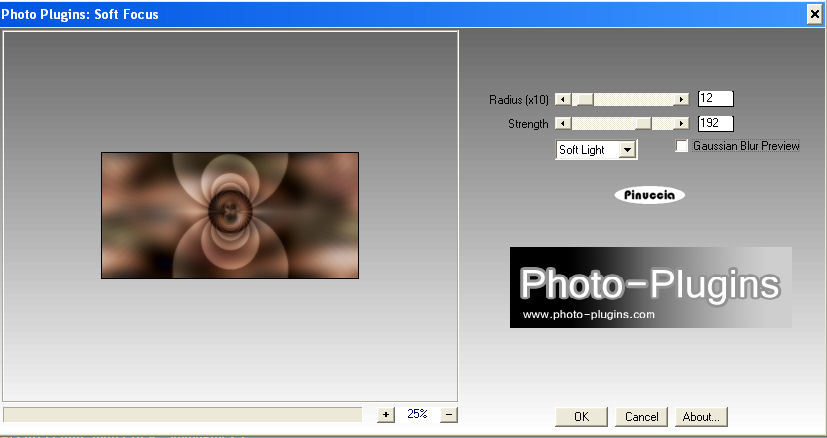
Task: Click the Strength slider thumb
Action: click(643, 123)
